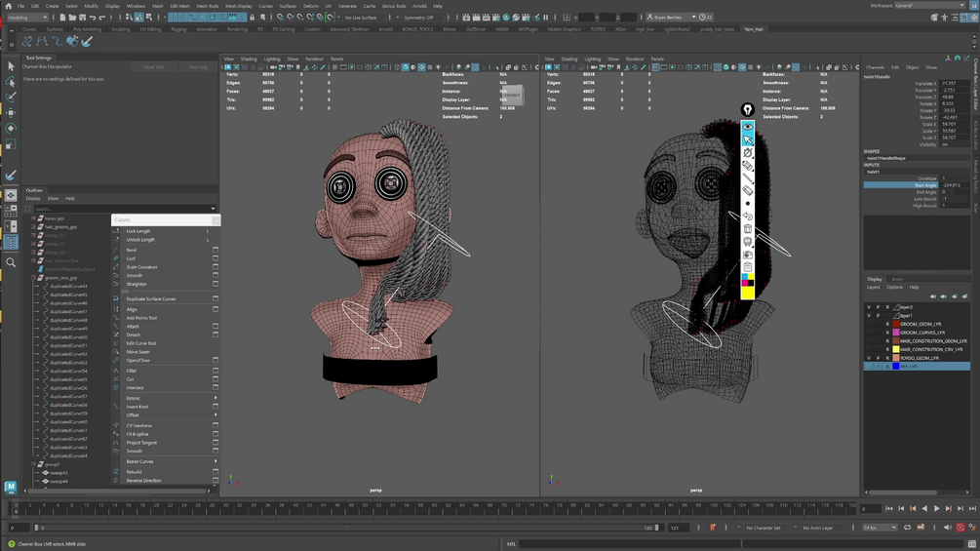This screenshot has width=980, height=551.
Task: Activate the Move tool in toolbox
Action: 11,112
